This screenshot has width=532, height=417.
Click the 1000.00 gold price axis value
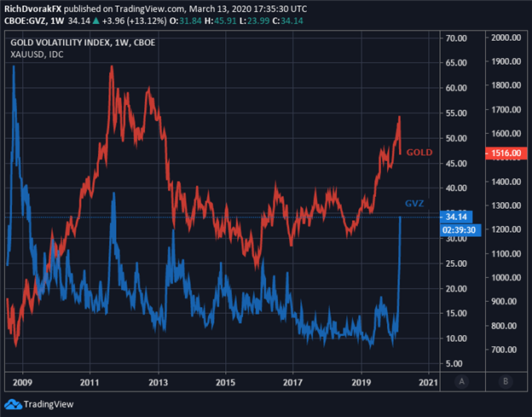click(x=506, y=278)
